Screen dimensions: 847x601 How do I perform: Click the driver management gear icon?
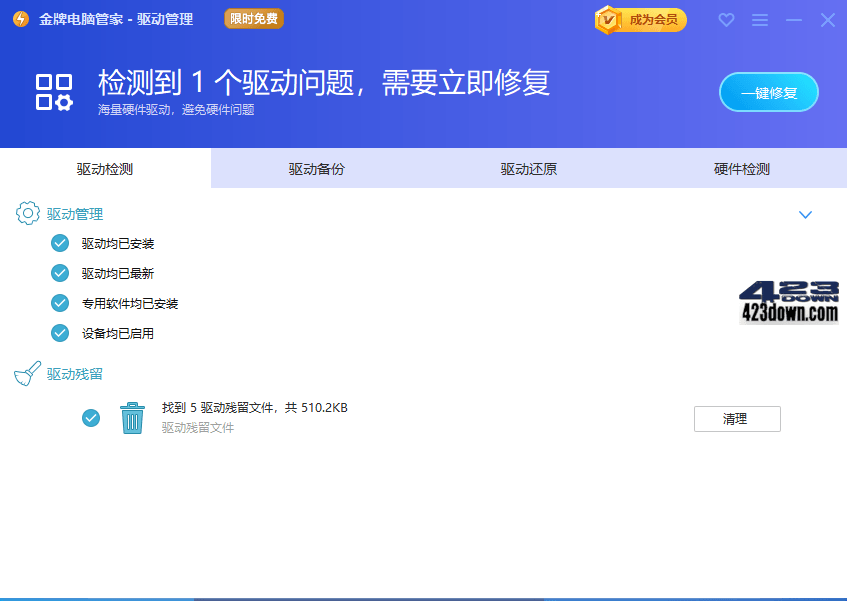(27, 213)
